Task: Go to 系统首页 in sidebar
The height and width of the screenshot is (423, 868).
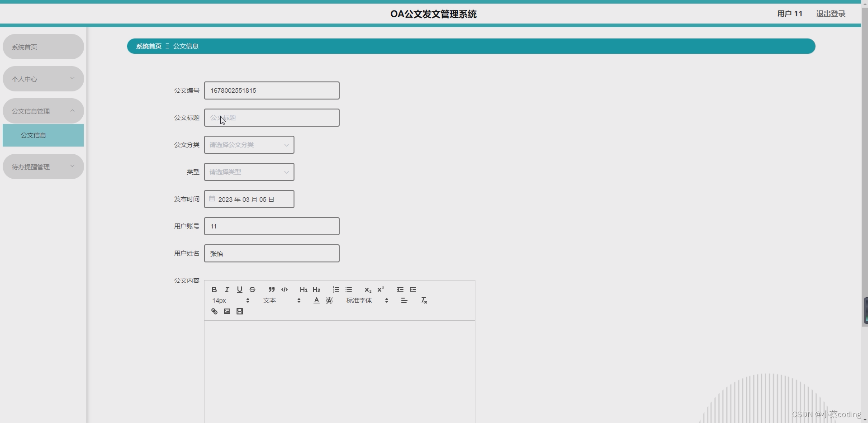Action: [43, 47]
